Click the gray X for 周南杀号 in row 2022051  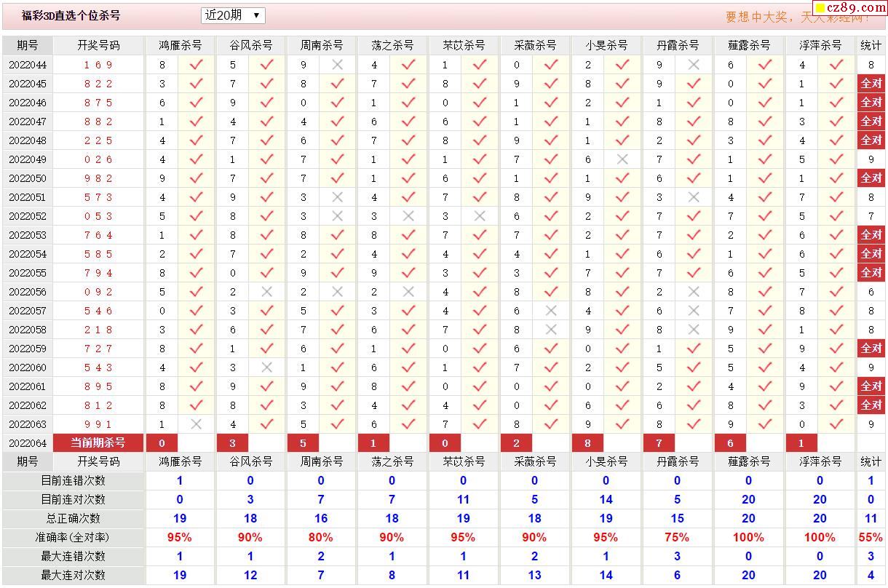pyautogui.click(x=337, y=197)
